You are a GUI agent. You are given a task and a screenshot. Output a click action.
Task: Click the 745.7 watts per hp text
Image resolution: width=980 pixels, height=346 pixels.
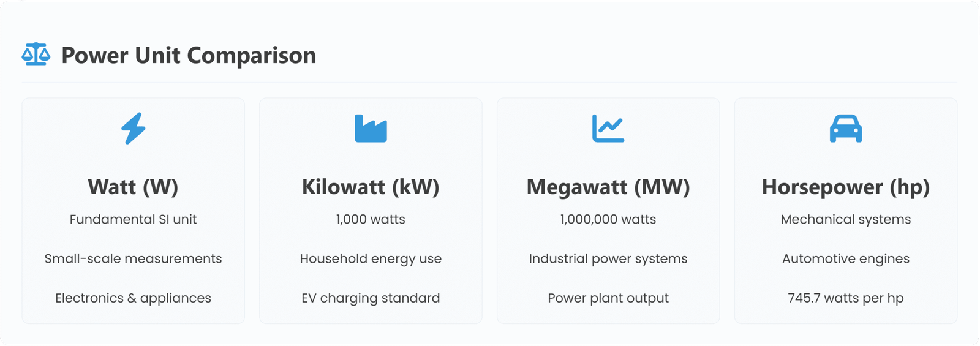[845, 298]
